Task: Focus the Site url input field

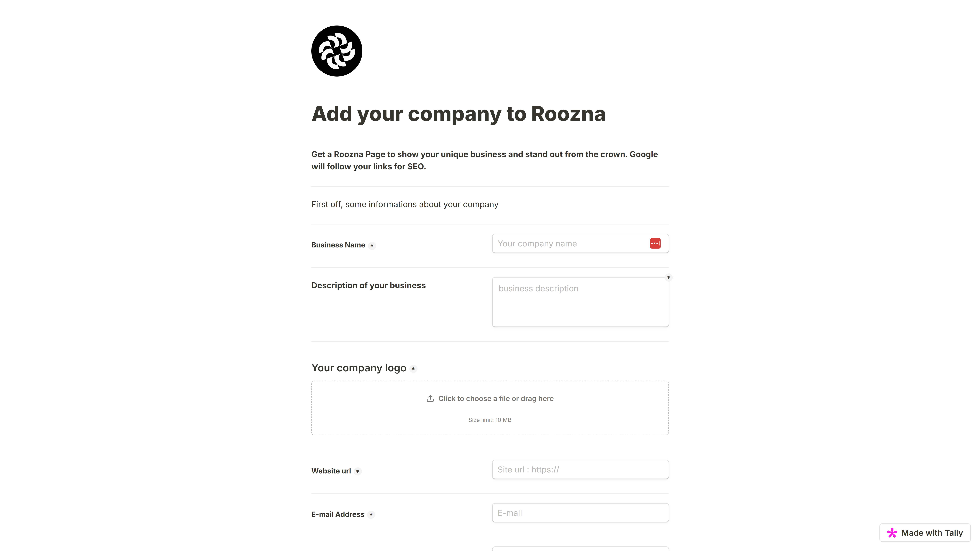Action: pos(580,470)
